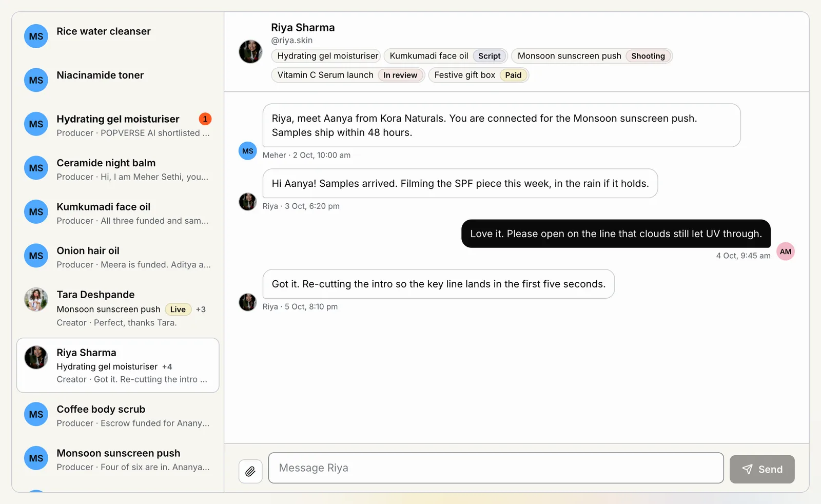Click the Send button
The image size is (821, 504).
pos(762,469)
